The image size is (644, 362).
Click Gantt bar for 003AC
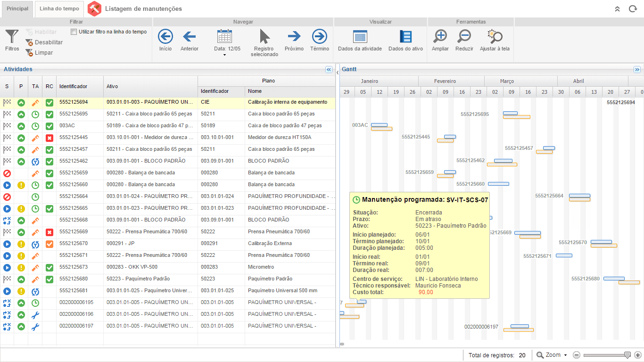[x=381, y=127]
